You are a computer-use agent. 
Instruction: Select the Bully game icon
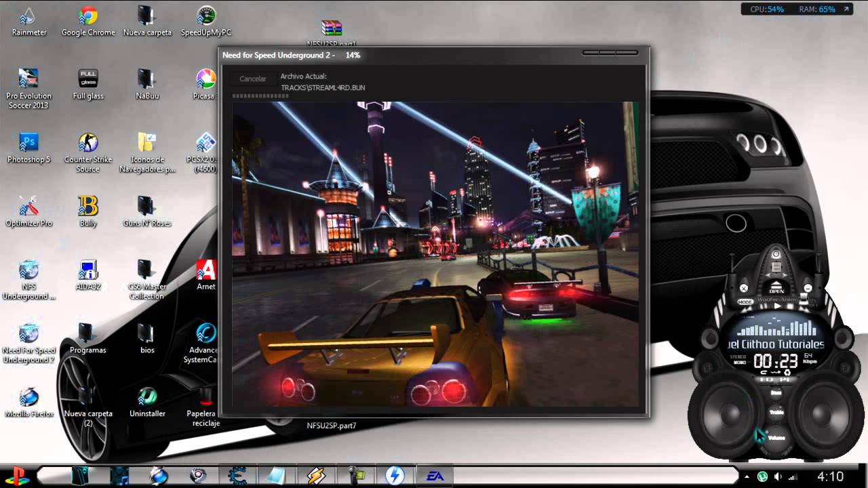tap(88, 211)
